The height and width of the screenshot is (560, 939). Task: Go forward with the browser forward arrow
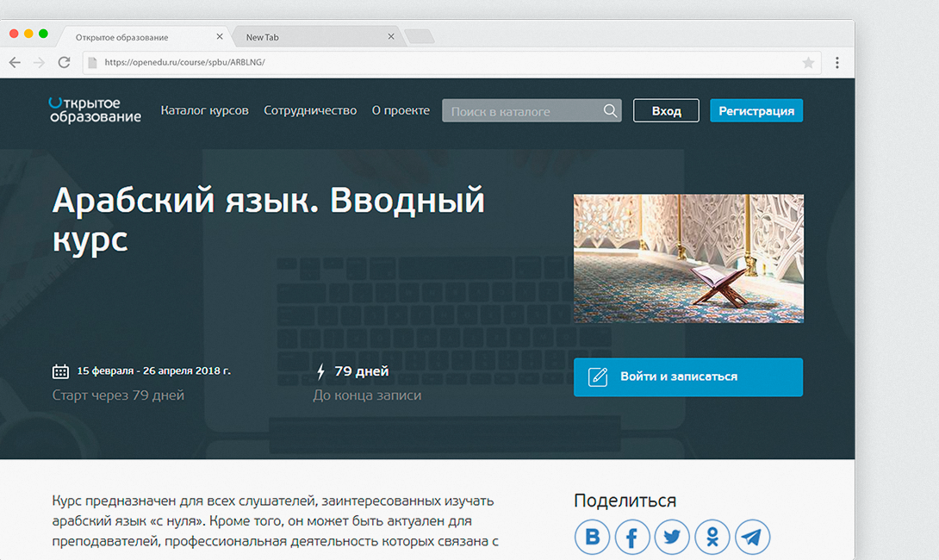tap(39, 62)
